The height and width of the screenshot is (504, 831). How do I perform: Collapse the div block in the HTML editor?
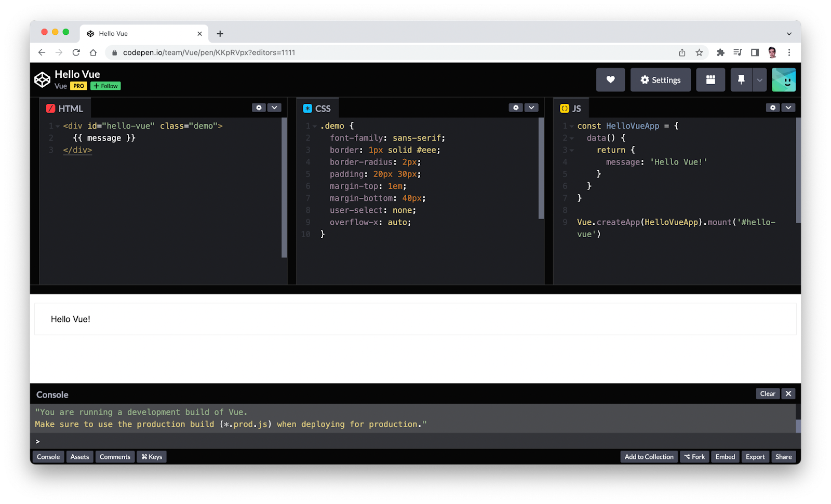point(58,126)
